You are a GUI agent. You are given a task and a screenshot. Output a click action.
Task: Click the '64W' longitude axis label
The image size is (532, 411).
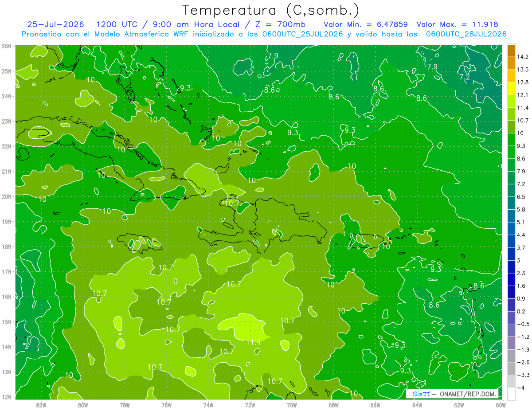click(417, 405)
